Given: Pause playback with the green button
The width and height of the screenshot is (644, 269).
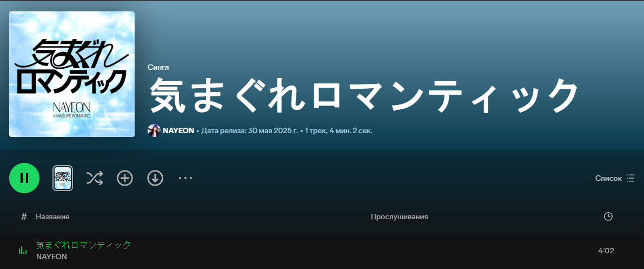Looking at the screenshot, I should tap(24, 178).
